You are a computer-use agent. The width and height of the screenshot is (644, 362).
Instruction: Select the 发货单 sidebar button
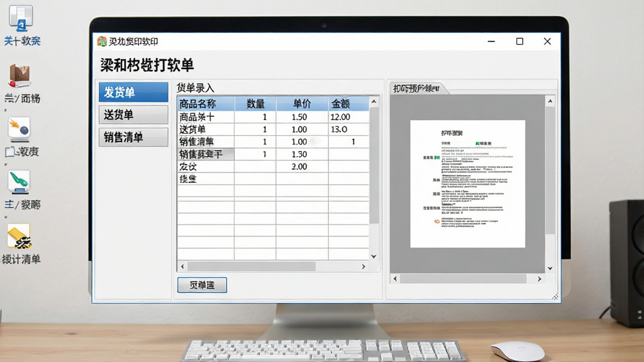coord(133,92)
